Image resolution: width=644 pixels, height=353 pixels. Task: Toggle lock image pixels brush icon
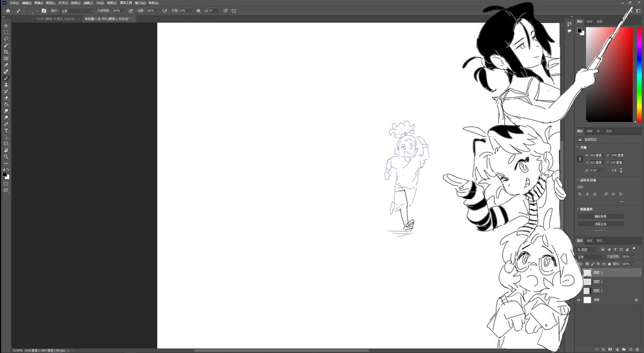coord(594,264)
